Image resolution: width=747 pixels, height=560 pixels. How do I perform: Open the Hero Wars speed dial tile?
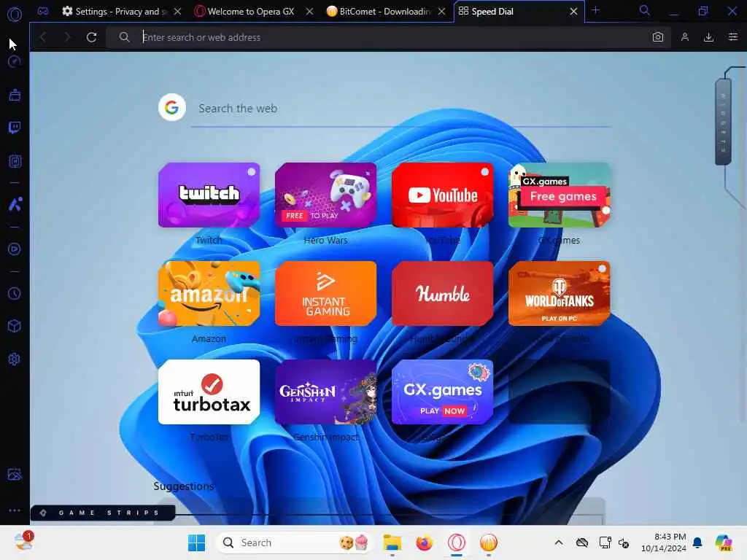pyautogui.click(x=326, y=195)
